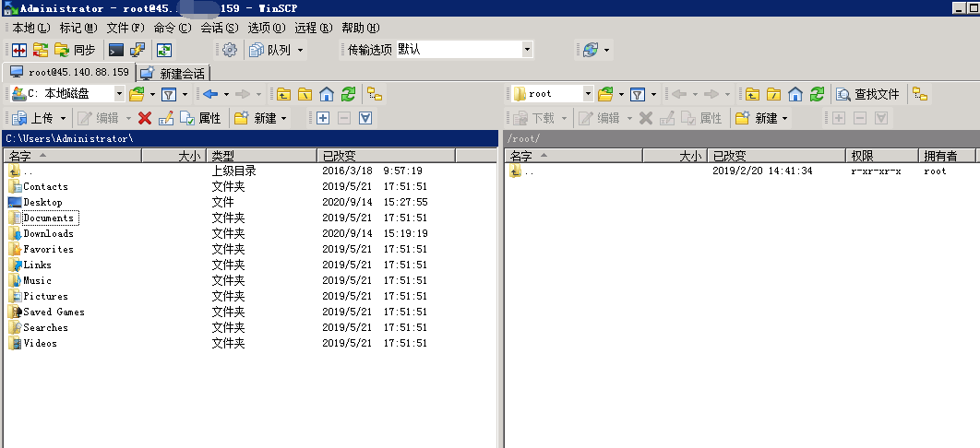Open the 文件(F) menu
The width and height of the screenshot is (980, 448).
[x=125, y=28]
